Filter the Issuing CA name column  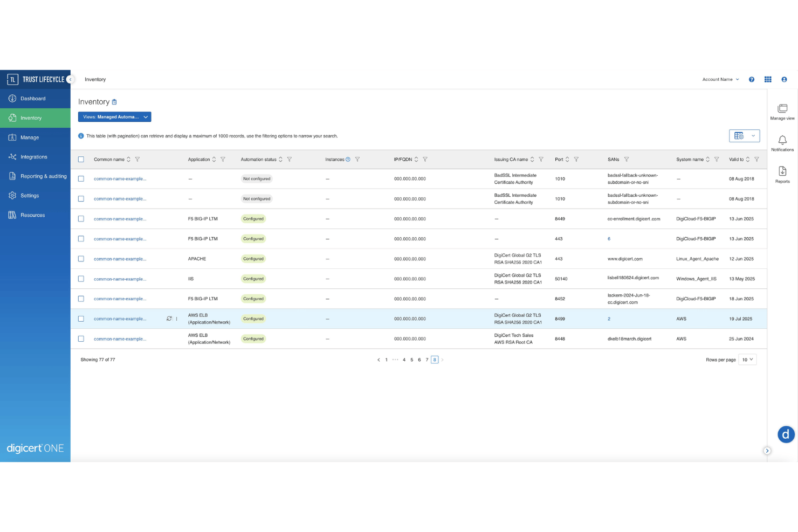click(541, 160)
